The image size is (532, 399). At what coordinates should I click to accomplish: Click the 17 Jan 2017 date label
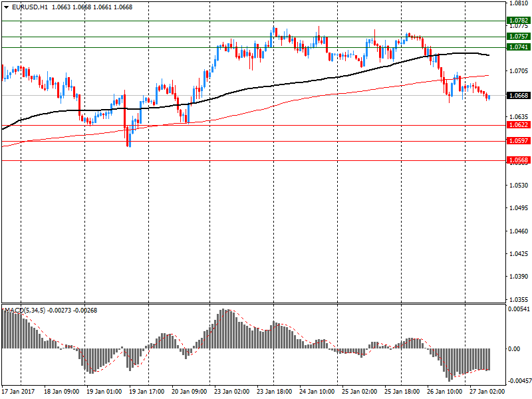click(x=18, y=391)
